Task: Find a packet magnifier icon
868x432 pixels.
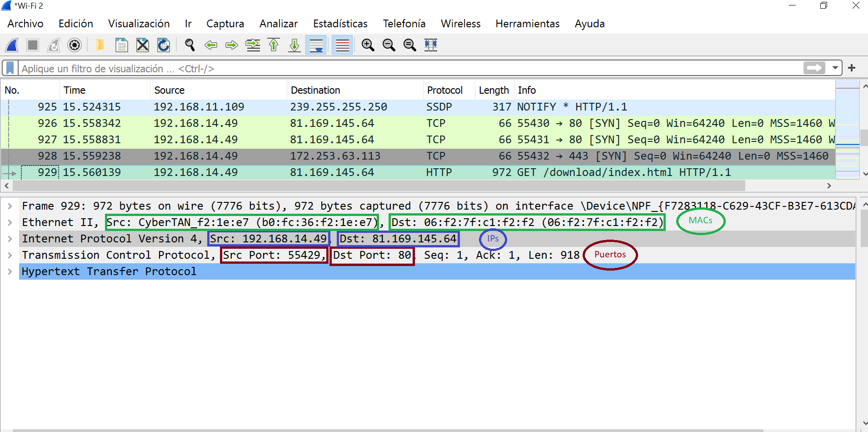Action: pos(190,45)
